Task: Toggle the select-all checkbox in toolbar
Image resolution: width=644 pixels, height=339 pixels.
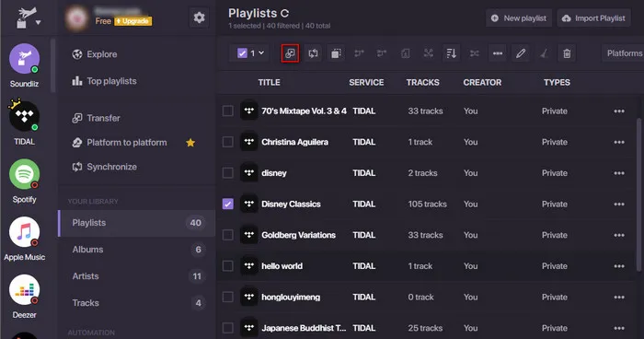Action: (242, 53)
